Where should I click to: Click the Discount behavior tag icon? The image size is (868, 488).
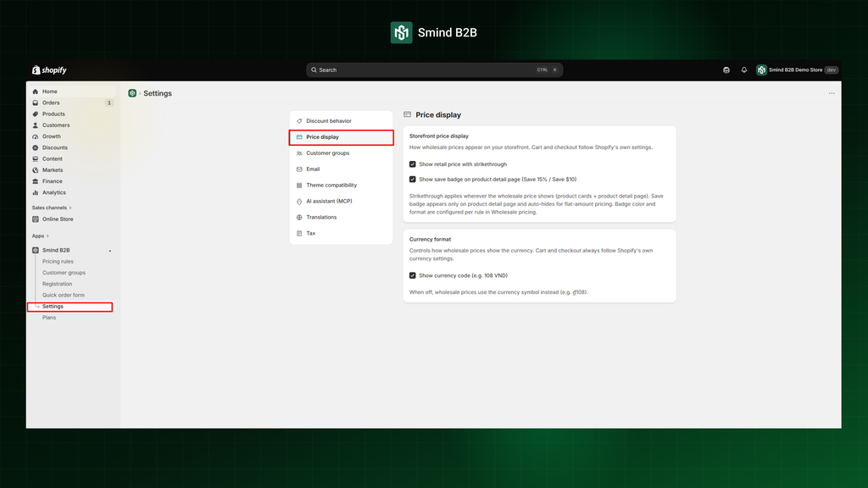tap(299, 121)
